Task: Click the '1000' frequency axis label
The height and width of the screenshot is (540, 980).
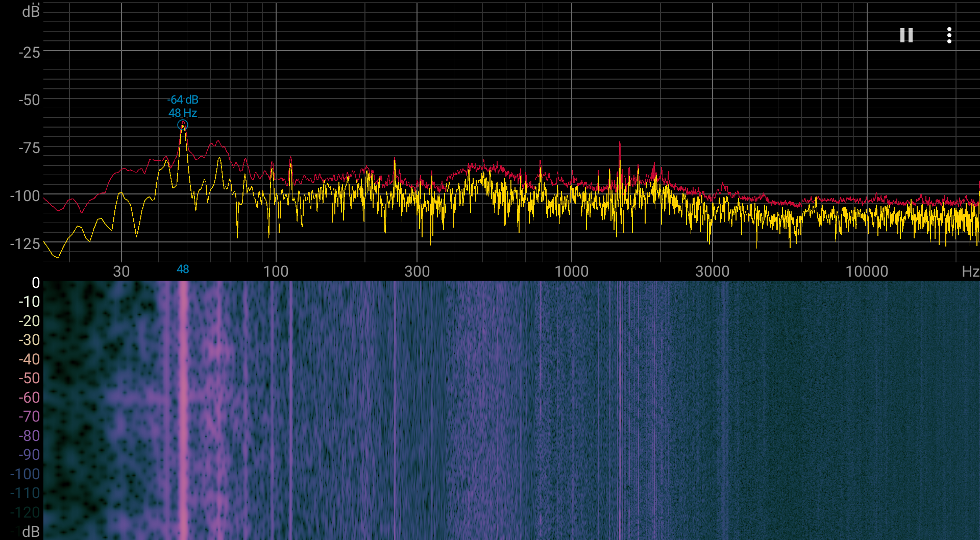Action: click(572, 272)
